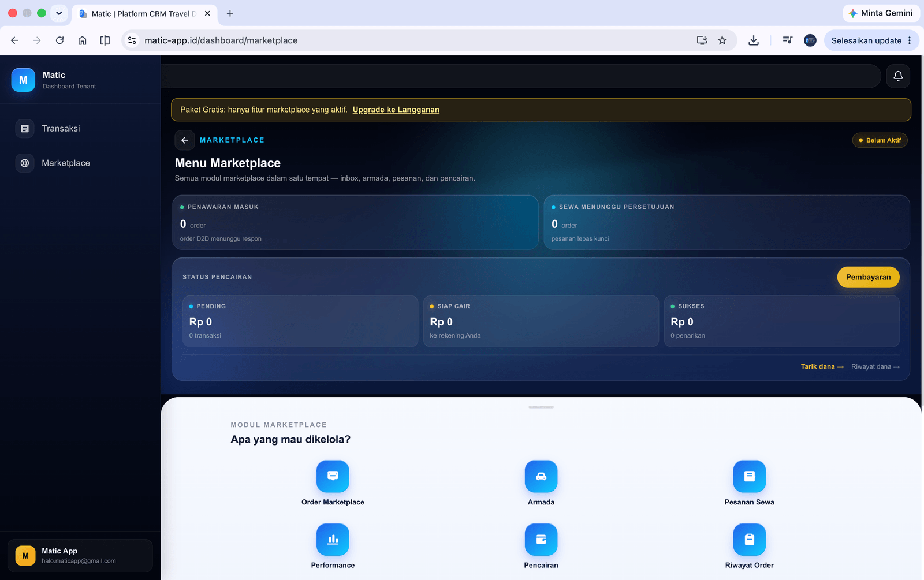This screenshot has height=580, width=924.
Task: Open the Riwayat Order clipboard icon
Action: (x=750, y=540)
